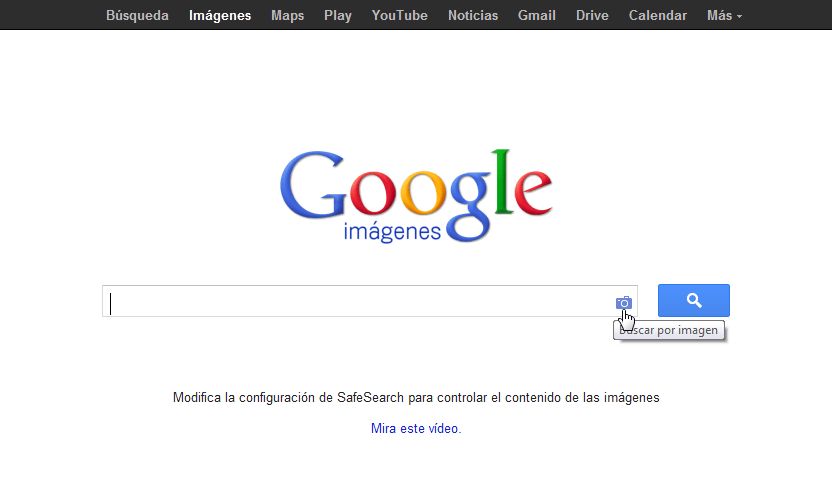The width and height of the screenshot is (832, 484).
Task: Click the Google imágenes logo
Action: pos(416,196)
